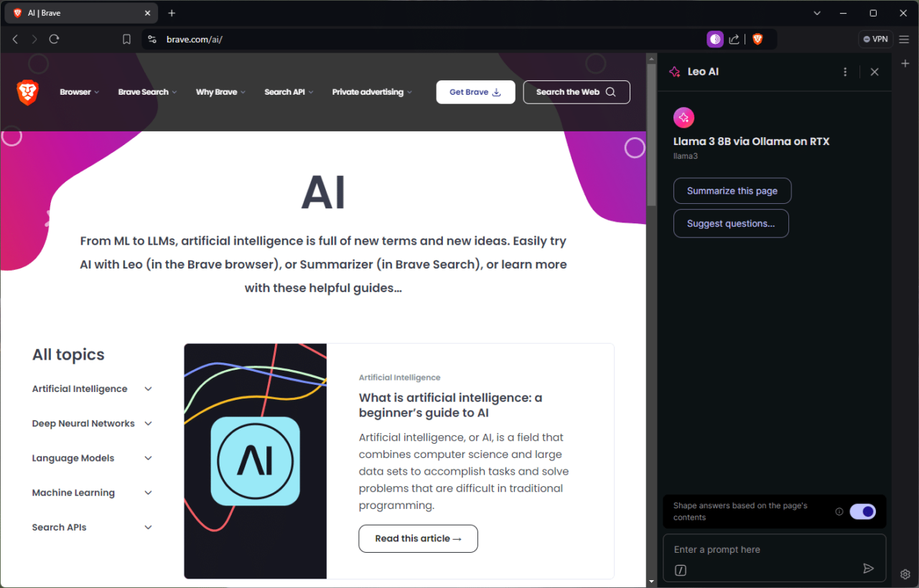Screen dimensions: 919x588
Task: Click the Read this article link
Action: tap(418, 538)
